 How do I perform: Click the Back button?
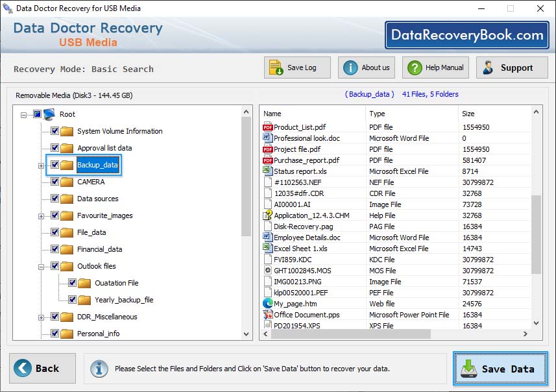(x=42, y=368)
